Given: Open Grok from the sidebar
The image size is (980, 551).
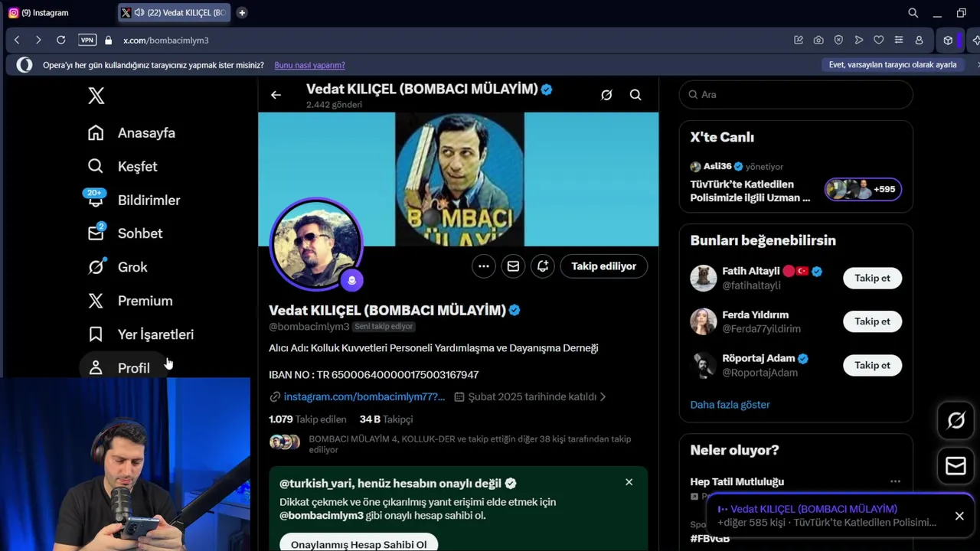Looking at the screenshot, I should (117, 267).
